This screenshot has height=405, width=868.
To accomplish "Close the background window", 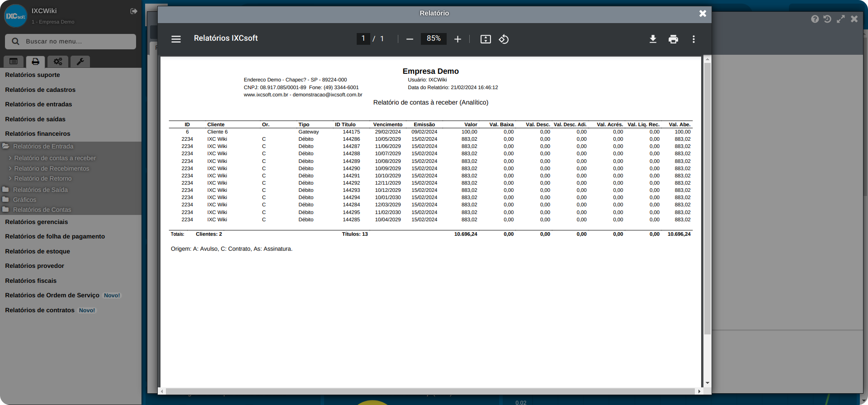I will coord(854,19).
